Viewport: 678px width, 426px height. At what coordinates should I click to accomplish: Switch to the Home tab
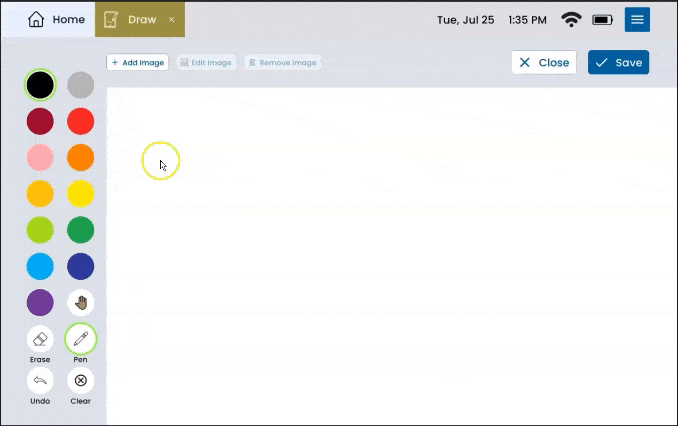pyautogui.click(x=56, y=20)
